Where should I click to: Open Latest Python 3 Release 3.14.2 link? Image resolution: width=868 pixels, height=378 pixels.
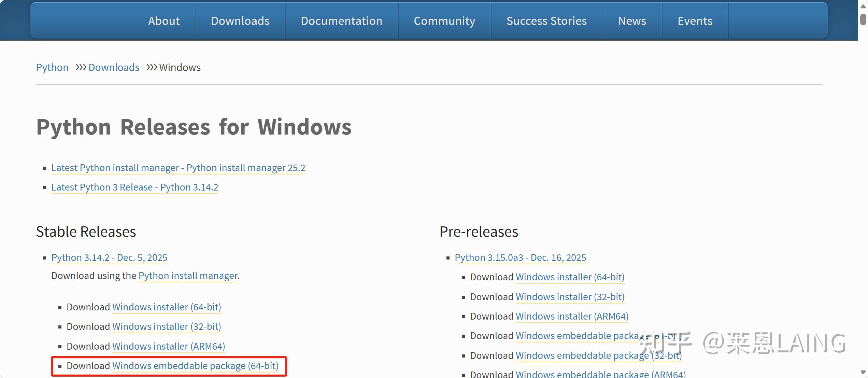click(134, 187)
